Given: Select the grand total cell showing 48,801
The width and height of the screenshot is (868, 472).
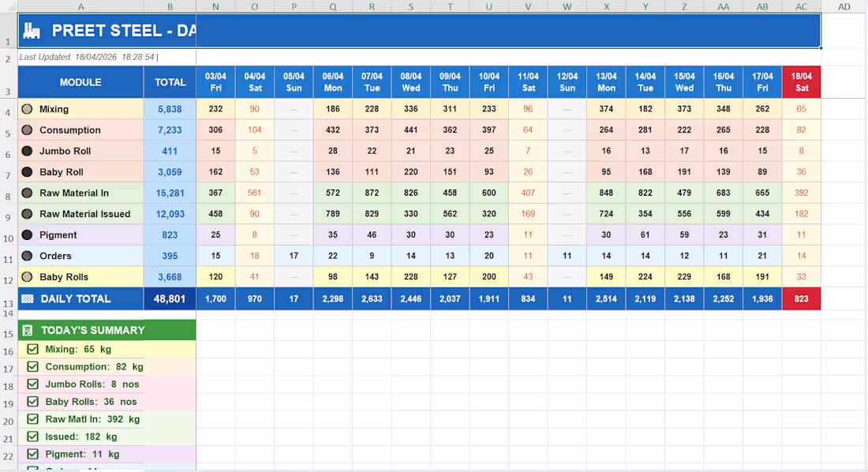Looking at the screenshot, I should [170, 298].
